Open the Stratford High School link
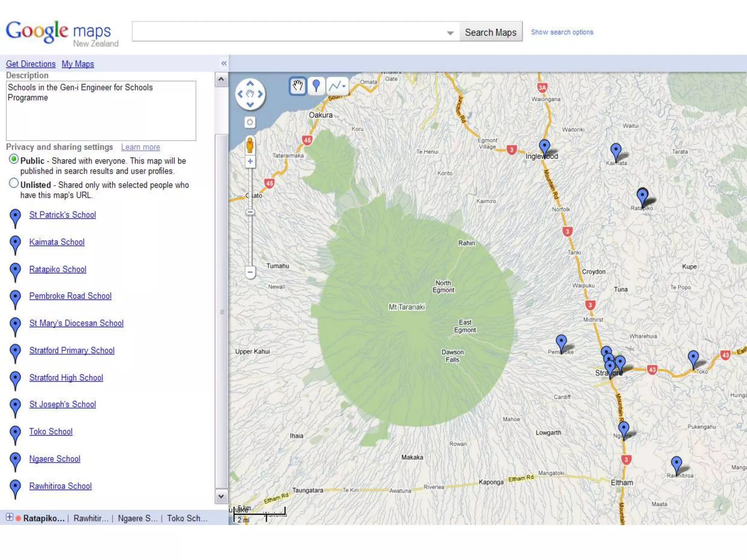 tap(66, 377)
